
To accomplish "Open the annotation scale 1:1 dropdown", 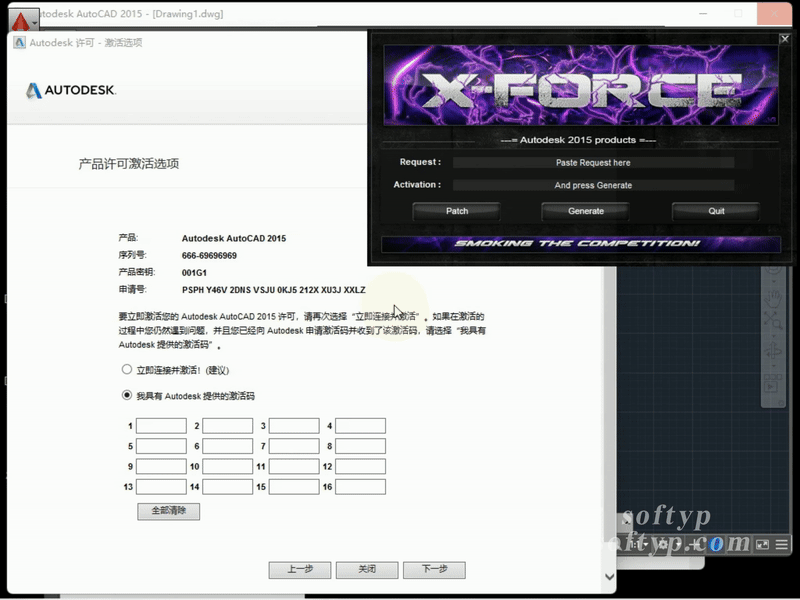I will pos(638,545).
